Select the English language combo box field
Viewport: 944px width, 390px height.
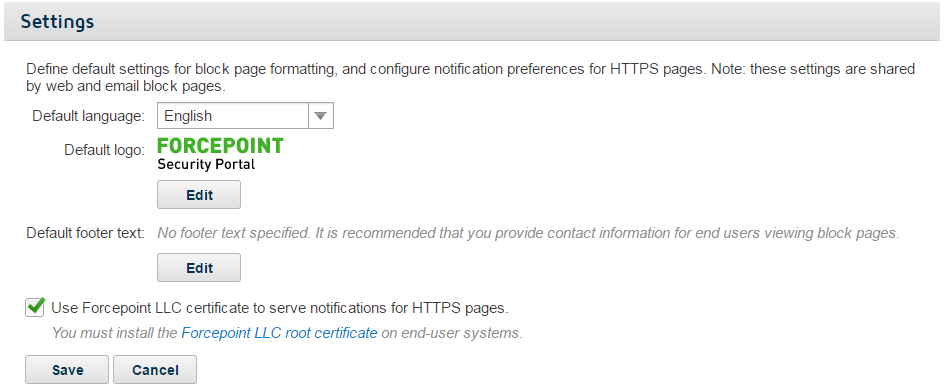pyautogui.click(x=245, y=116)
